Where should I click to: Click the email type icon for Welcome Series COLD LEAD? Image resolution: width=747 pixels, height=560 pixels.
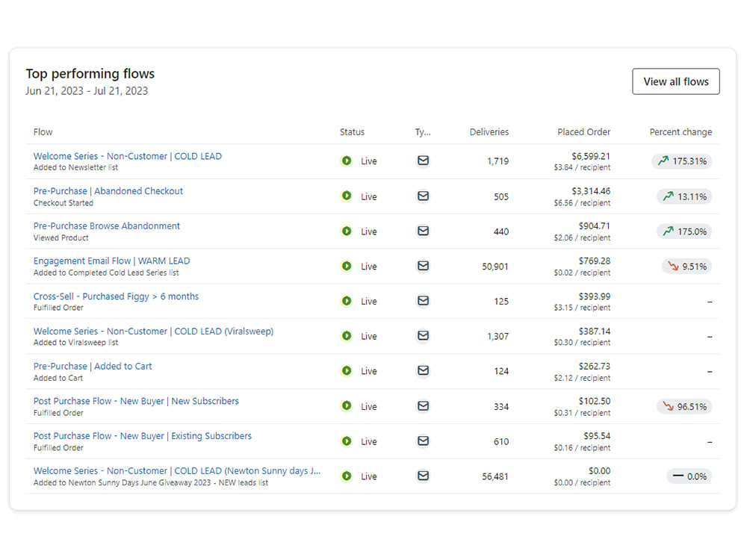pos(423,161)
